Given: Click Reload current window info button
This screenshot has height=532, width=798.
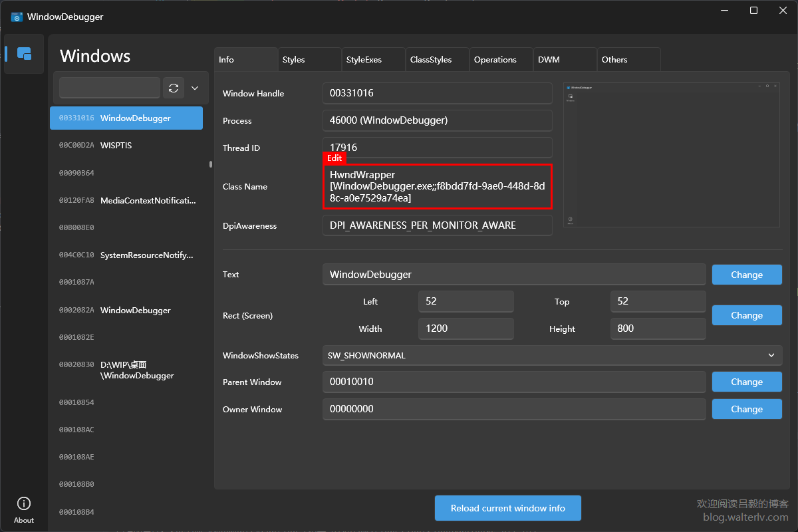Looking at the screenshot, I should pyautogui.click(x=508, y=508).
